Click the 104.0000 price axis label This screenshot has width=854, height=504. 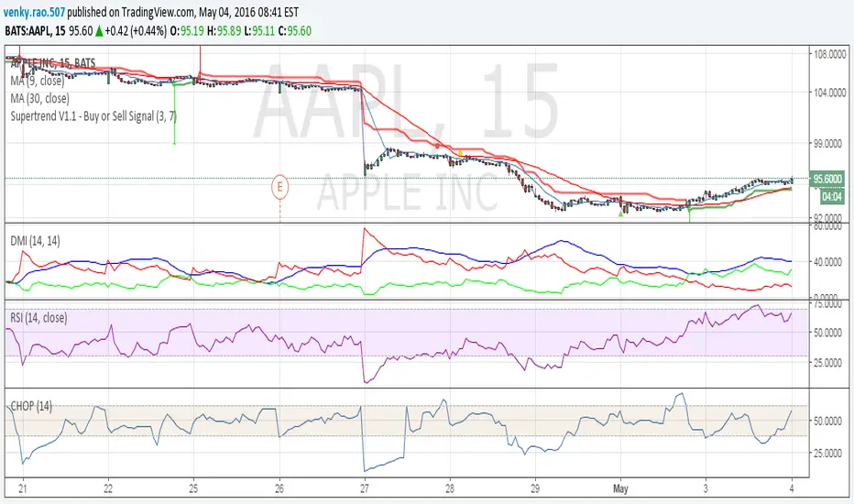pyautogui.click(x=830, y=93)
